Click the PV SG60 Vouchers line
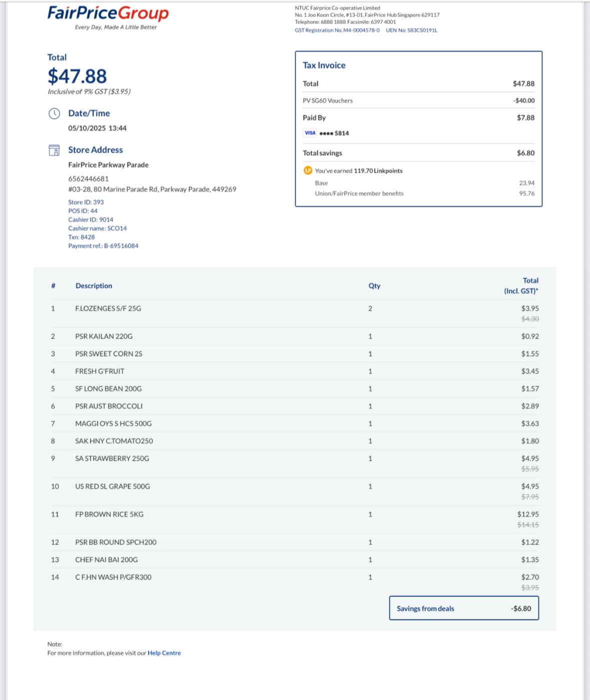The height and width of the screenshot is (700, 590). pyautogui.click(x=418, y=101)
